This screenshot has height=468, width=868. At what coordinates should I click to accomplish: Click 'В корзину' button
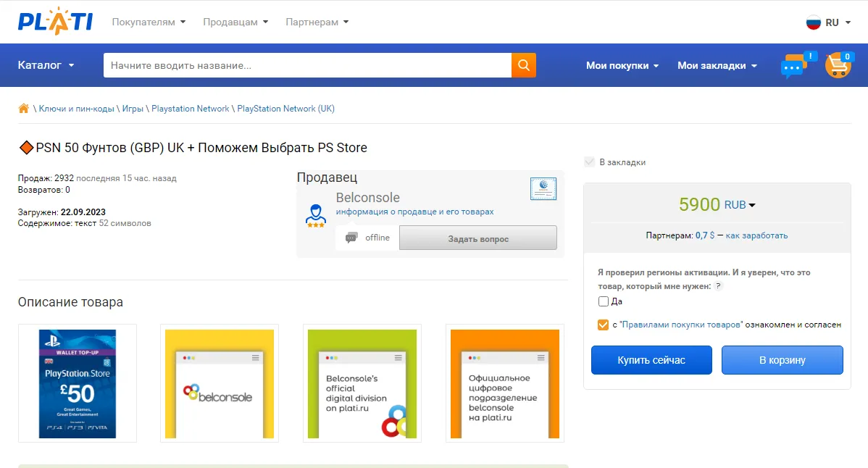coord(783,360)
